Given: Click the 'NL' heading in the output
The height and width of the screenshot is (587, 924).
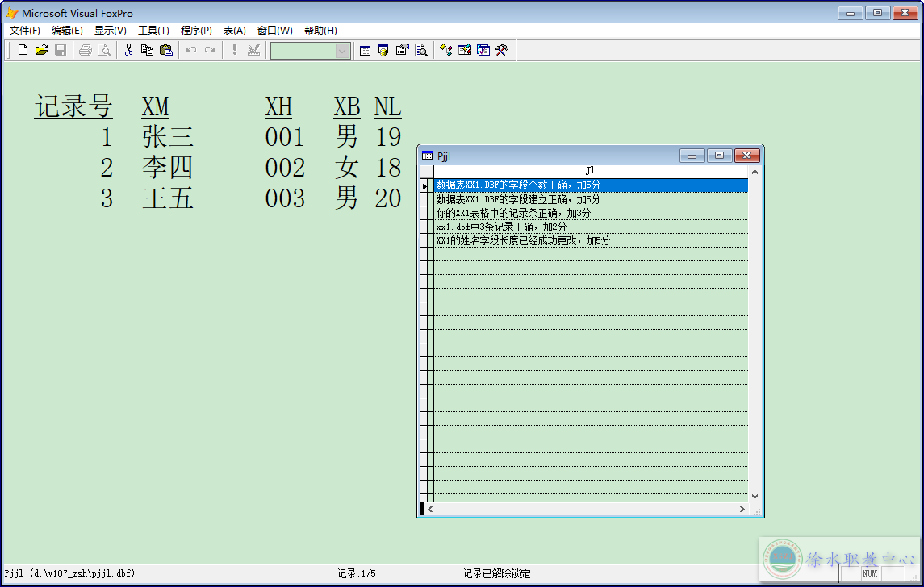Looking at the screenshot, I should coord(387,106).
